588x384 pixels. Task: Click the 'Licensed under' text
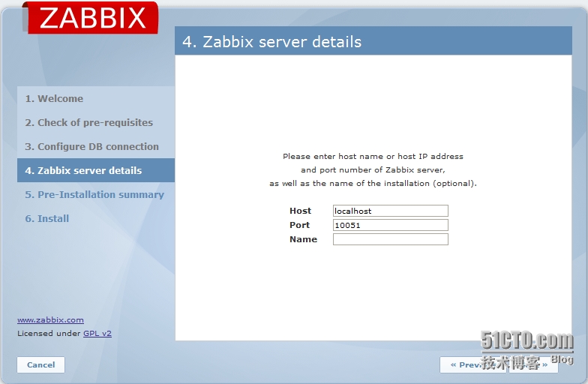pyautogui.click(x=49, y=333)
